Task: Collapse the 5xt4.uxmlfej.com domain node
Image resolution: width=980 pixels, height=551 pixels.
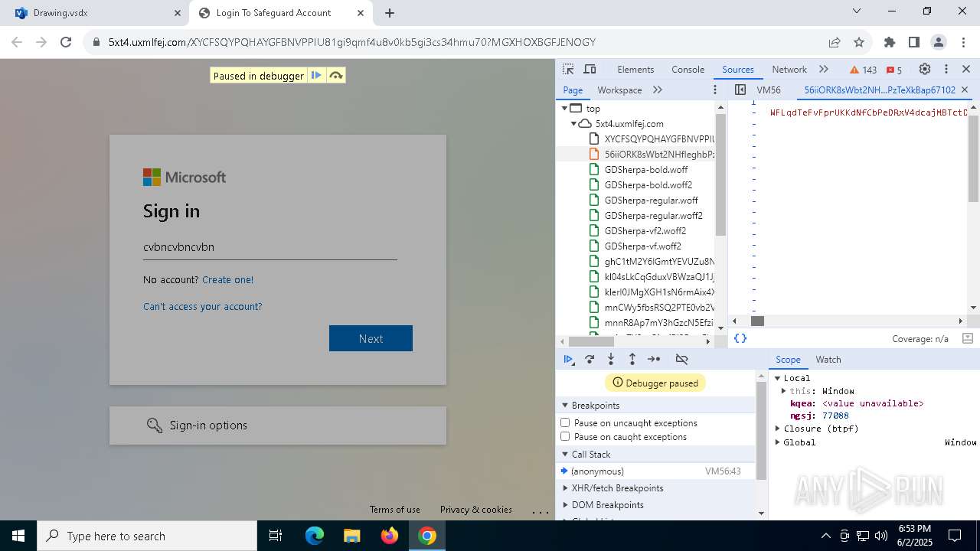Action: coord(573,124)
